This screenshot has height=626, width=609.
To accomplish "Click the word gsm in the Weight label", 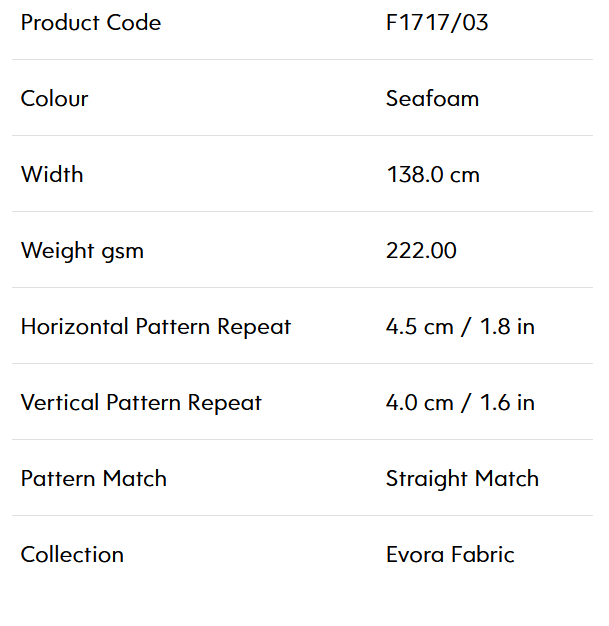I will (123, 253).
